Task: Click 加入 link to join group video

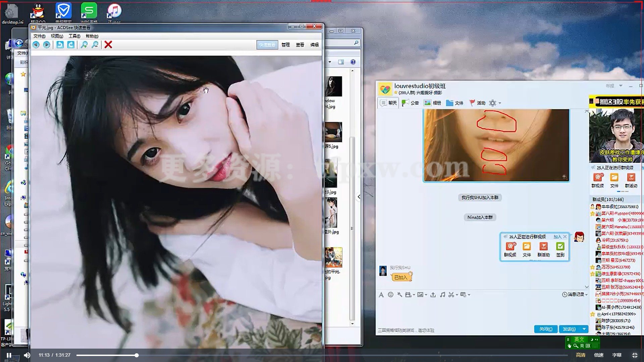Action: tap(557, 237)
